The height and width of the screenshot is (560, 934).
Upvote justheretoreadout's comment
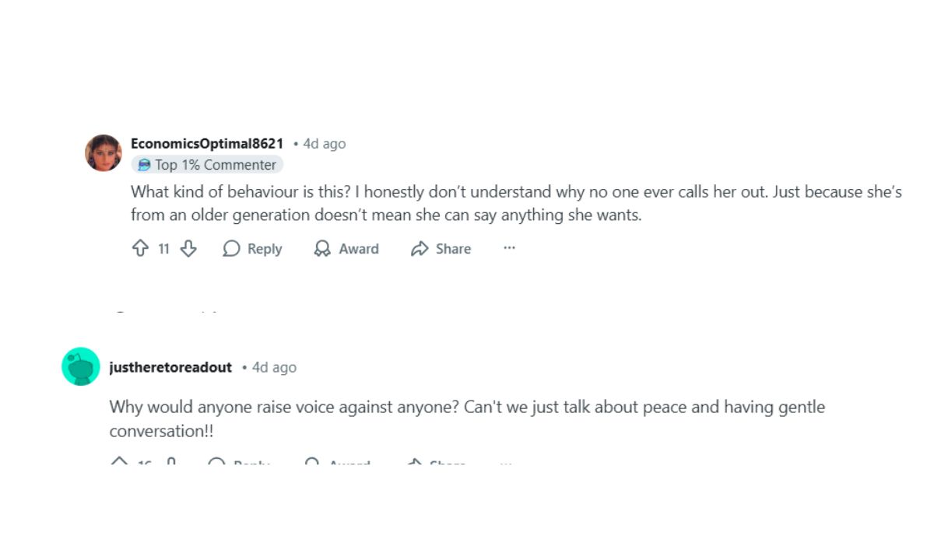(118, 462)
